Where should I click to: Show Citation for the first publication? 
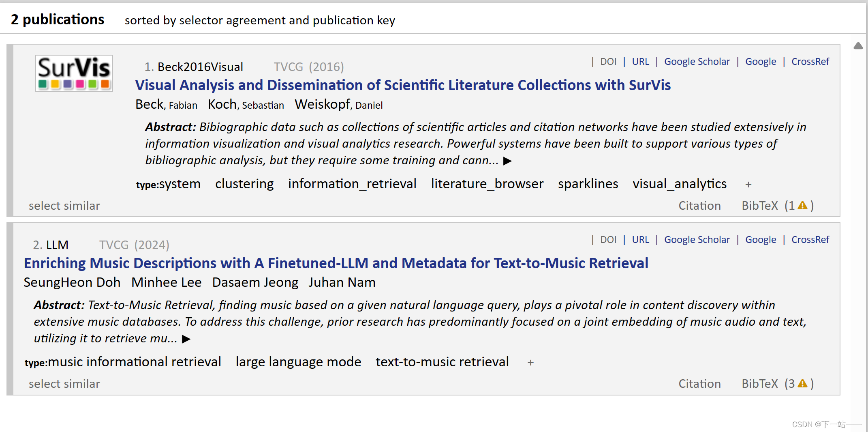pyautogui.click(x=699, y=206)
